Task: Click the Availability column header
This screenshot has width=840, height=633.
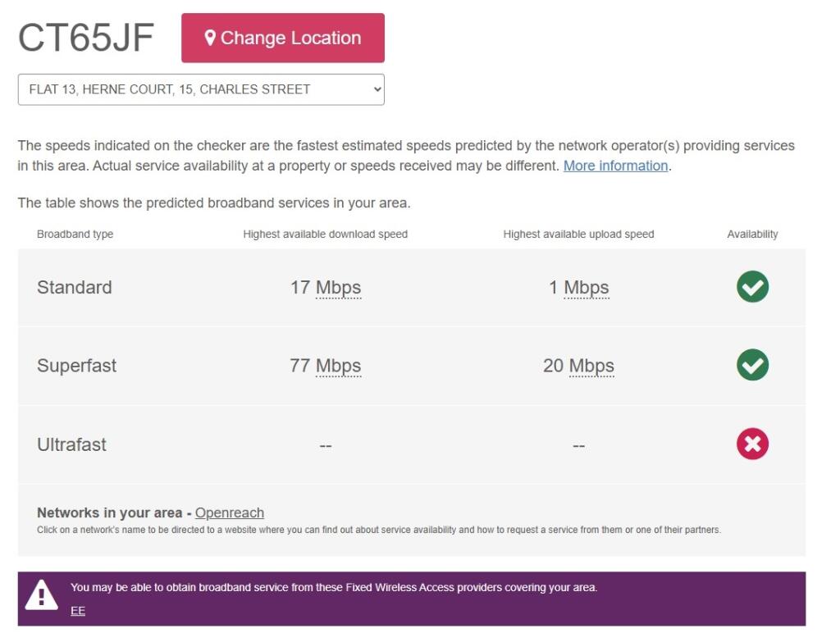Action: (753, 234)
